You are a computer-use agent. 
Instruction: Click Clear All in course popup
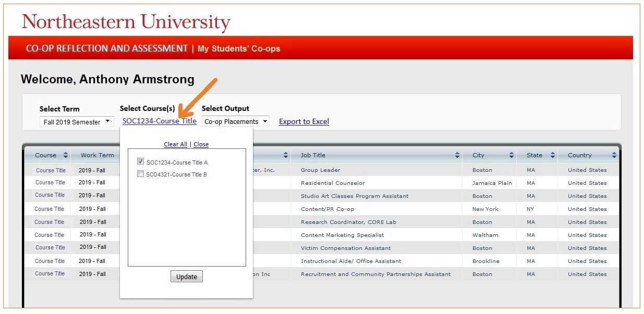[176, 144]
